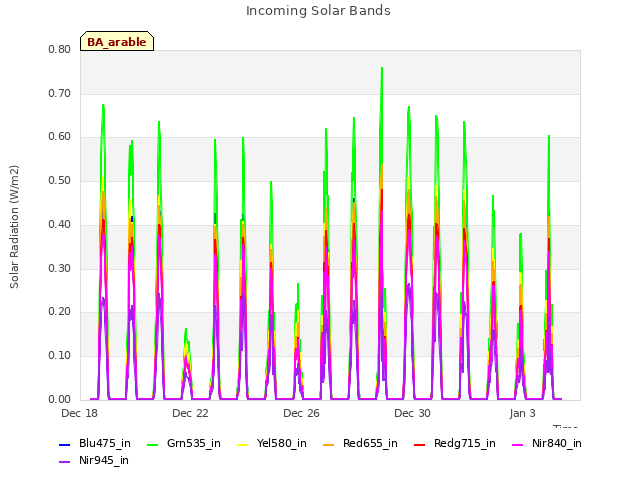The height and width of the screenshot is (480, 640).
Task: Click the 0.20 y-axis tick label
Action: (x=60, y=312)
